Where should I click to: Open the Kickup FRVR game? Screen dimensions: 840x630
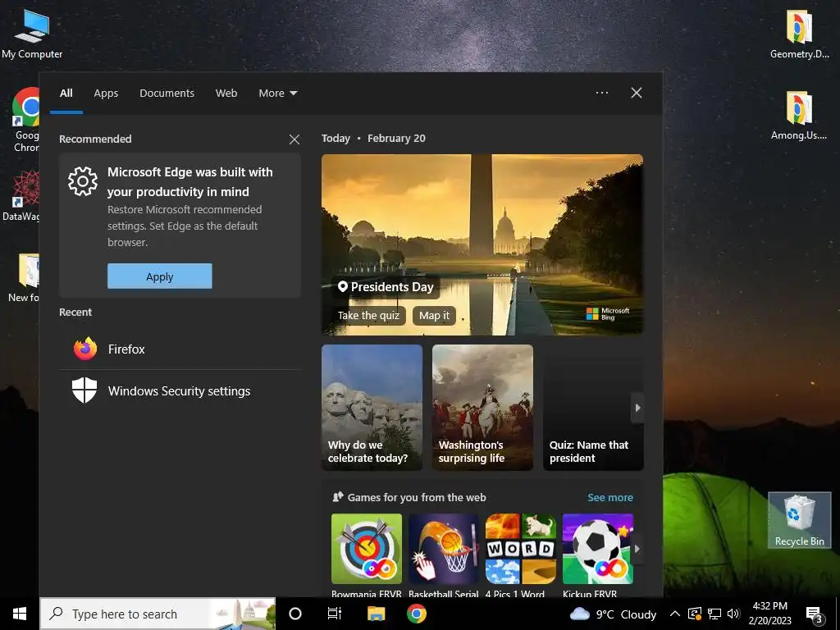click(x=598, y=555)
